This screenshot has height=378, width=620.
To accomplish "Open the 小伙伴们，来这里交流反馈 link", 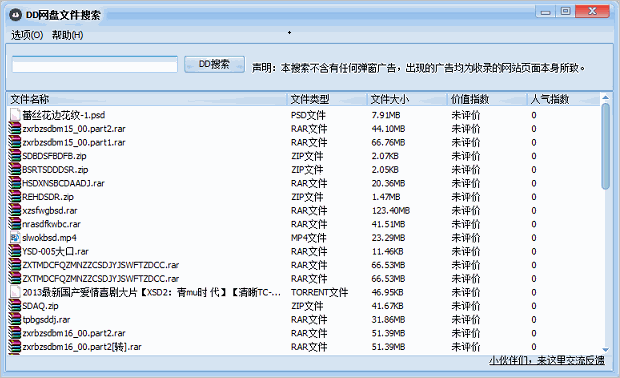I will click(x=546, y=360).
